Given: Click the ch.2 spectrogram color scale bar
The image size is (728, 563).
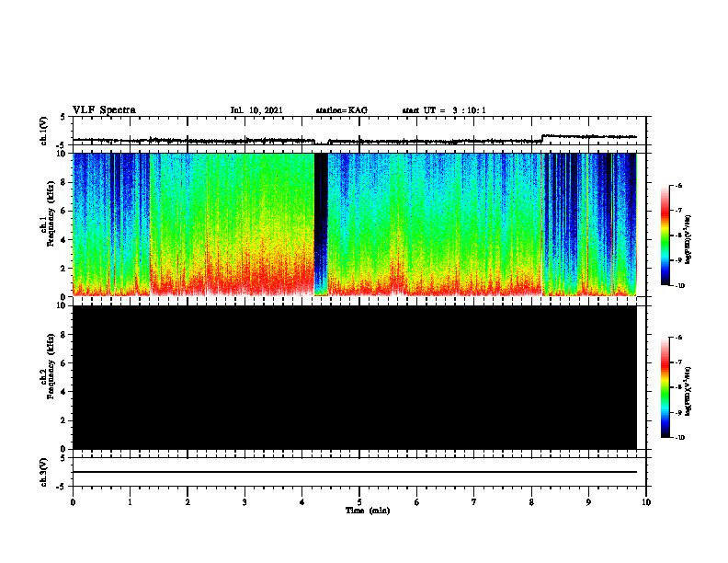Looking at the screenshot, I should point(665,387).
